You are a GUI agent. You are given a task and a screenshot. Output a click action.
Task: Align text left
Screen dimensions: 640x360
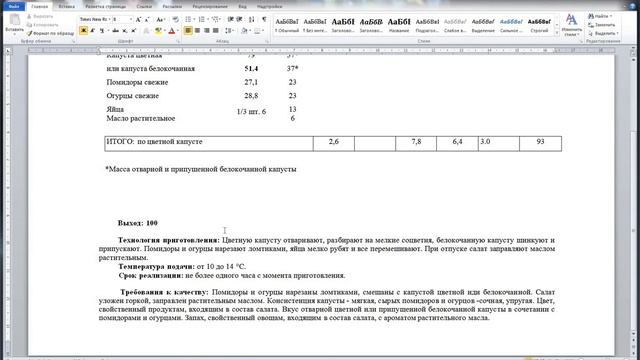[188, 31]
